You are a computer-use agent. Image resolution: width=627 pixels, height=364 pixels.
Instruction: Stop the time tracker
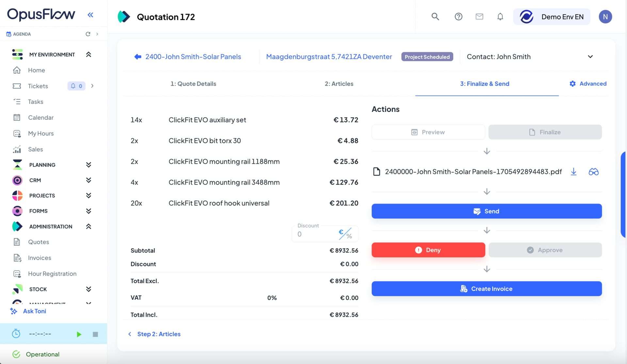pyautogui.click(x=95, y=334)
